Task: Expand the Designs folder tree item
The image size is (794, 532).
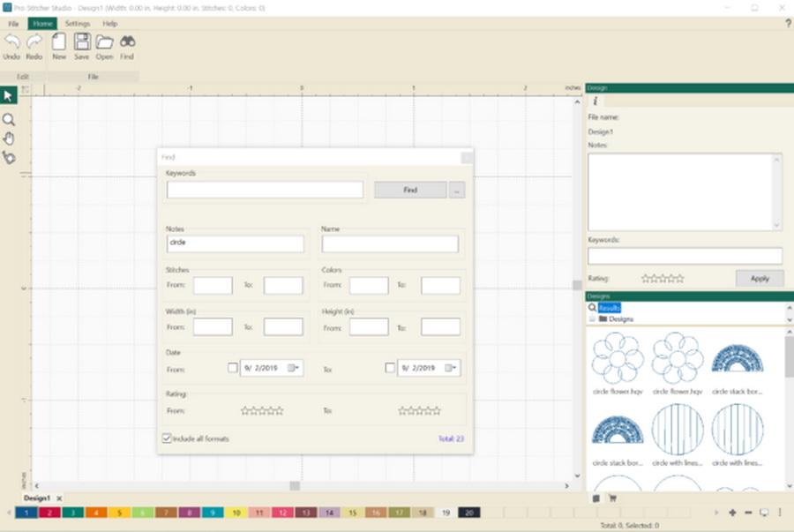Action: (592, 318)
